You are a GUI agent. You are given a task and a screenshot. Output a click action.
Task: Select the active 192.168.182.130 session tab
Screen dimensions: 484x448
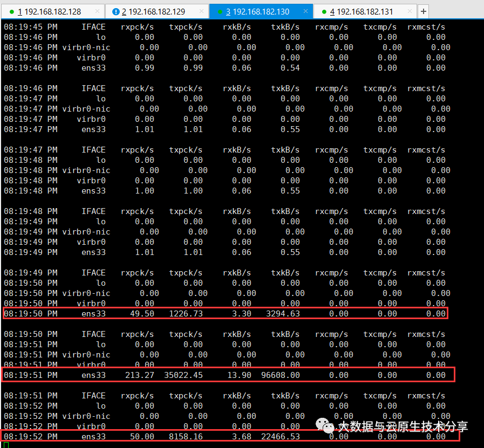point(261,12)
